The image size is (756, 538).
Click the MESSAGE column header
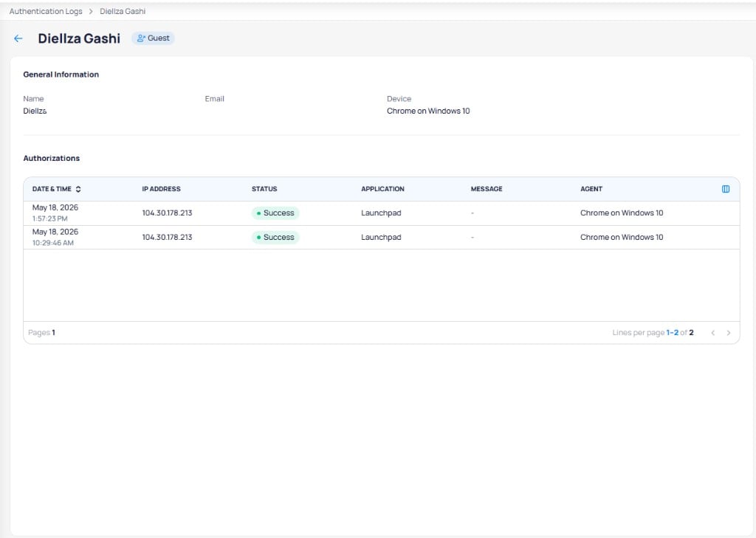(x=487, y=189)
